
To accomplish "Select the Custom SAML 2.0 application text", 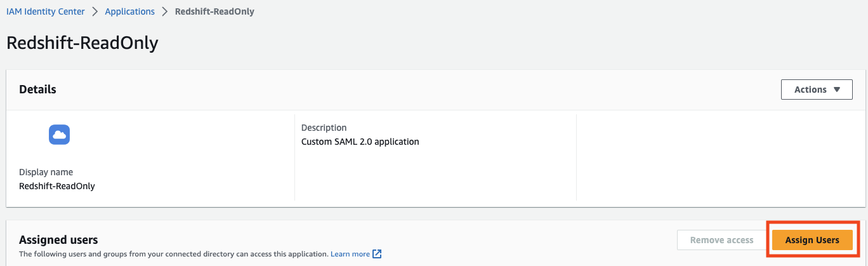I will [360, 142].
